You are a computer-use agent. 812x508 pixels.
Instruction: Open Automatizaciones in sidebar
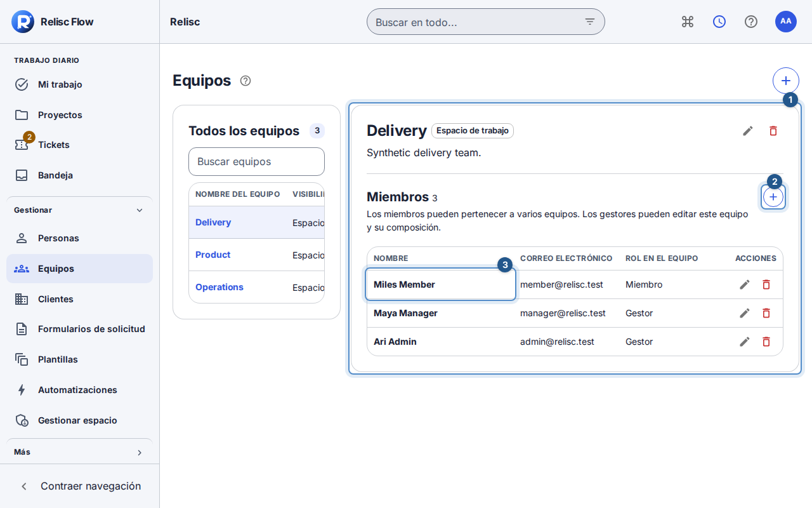79,390
